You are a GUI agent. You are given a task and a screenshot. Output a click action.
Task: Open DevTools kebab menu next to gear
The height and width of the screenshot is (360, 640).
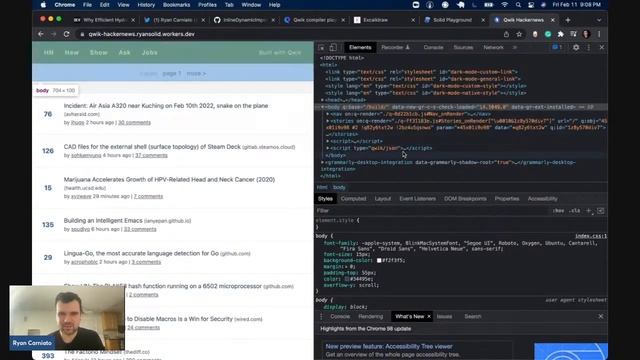[589, 47]
